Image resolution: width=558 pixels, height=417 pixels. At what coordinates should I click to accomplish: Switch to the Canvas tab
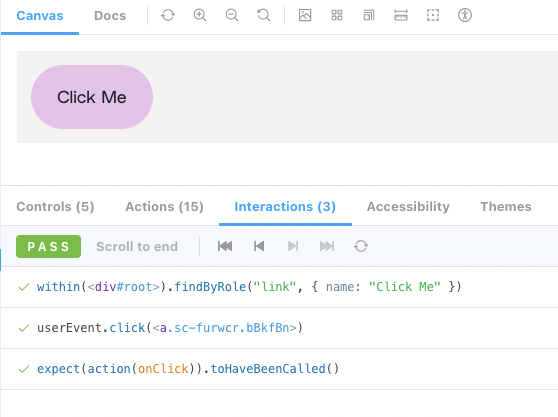click(40, 16)
